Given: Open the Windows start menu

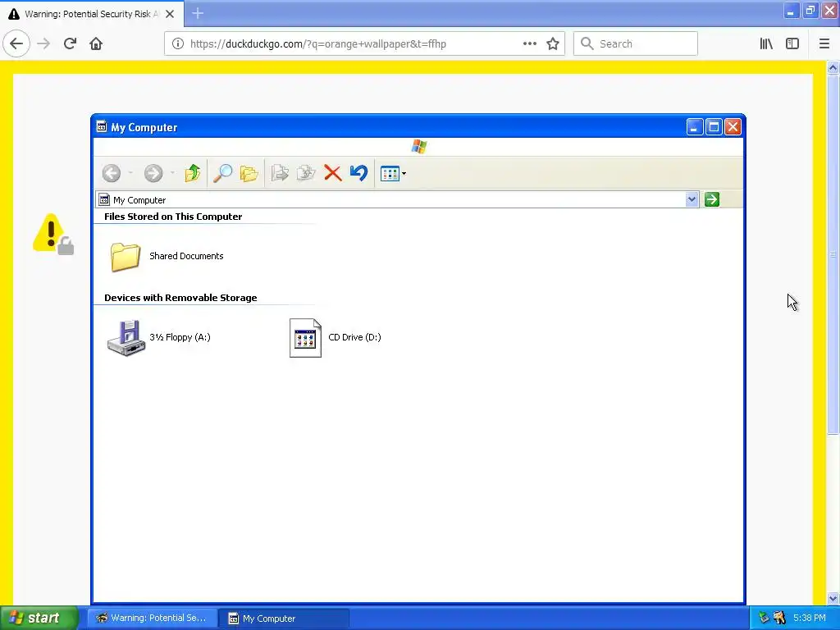Looking at the screenshot, I should click(x=39, y=619).
